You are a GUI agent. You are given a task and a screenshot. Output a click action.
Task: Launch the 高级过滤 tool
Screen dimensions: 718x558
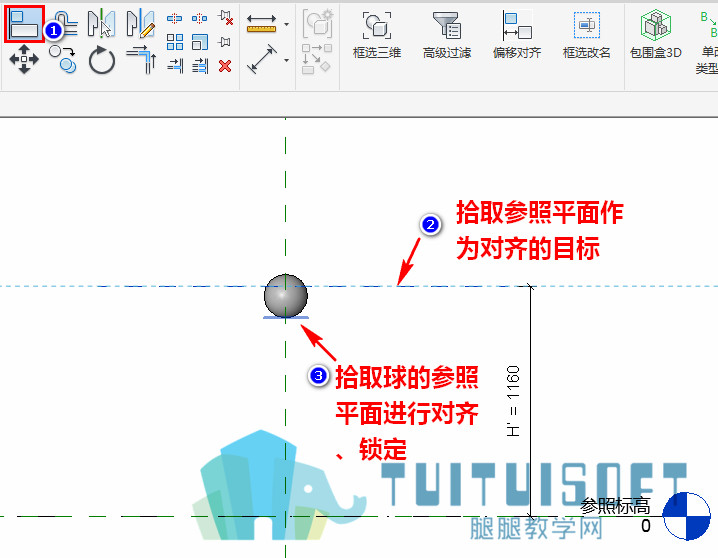(x=447, y=36)
